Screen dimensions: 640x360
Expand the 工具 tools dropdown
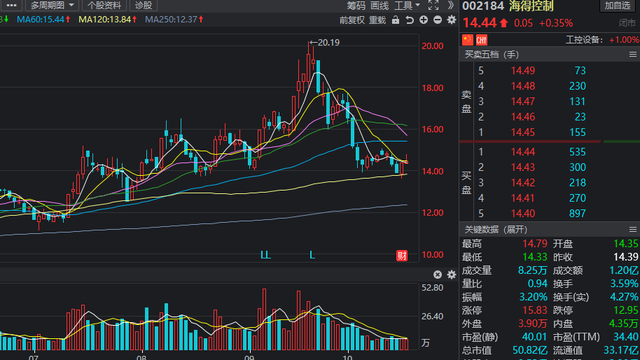407,5
